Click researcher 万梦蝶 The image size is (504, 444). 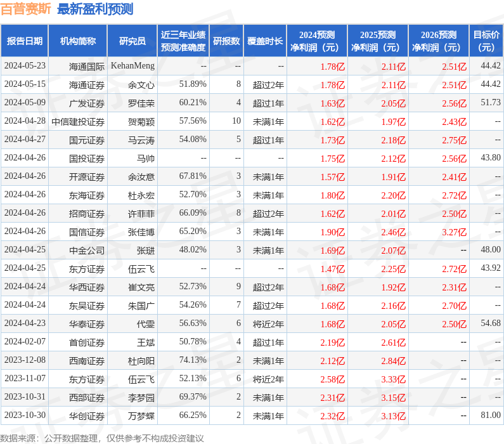click(141, 415)
